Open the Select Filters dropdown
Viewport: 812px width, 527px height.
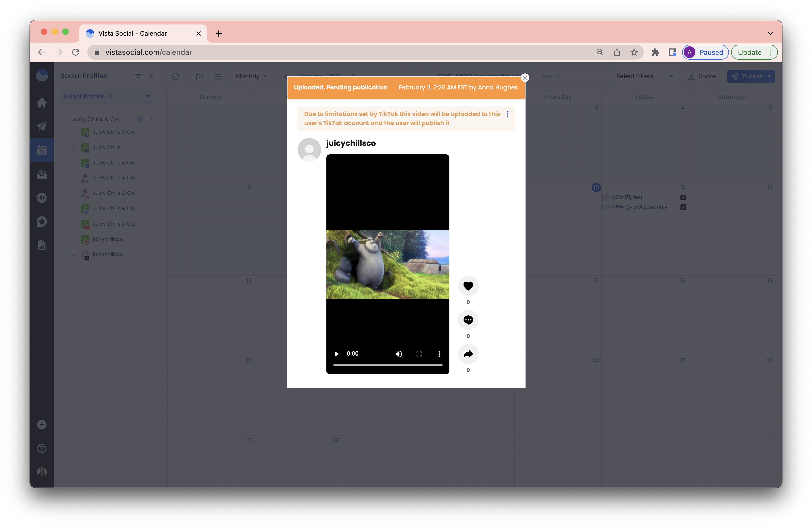click(x=645, y=76)
